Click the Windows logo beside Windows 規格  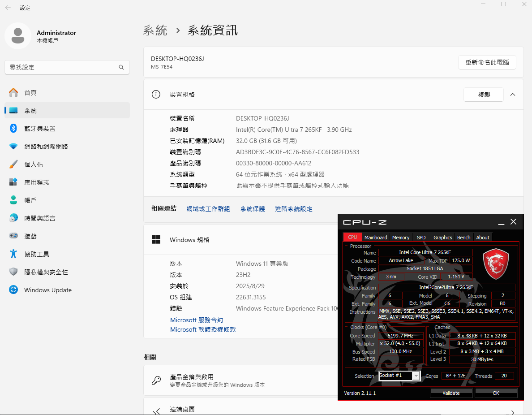156,240
